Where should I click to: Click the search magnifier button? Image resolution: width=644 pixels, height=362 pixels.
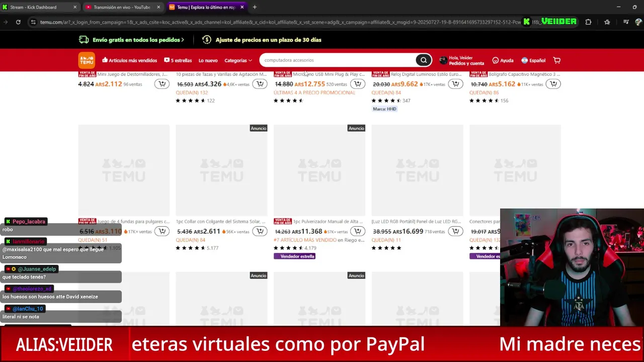424,60
